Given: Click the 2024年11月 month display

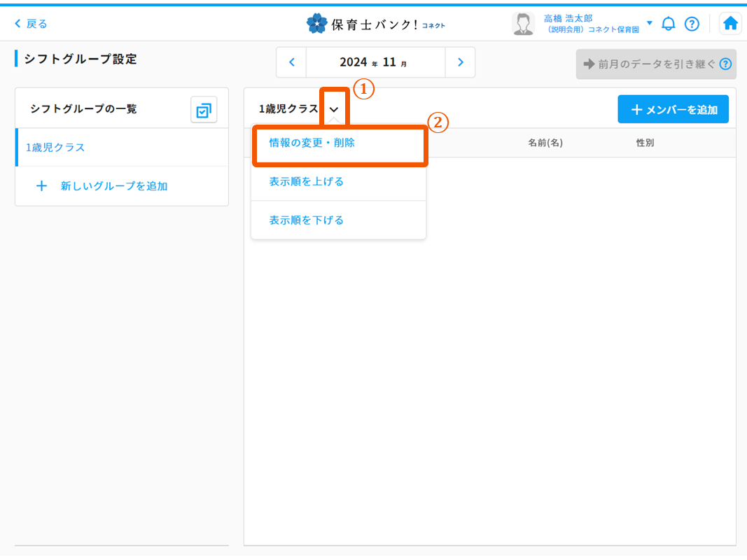Looking at the screenshot, I should 375,62.
